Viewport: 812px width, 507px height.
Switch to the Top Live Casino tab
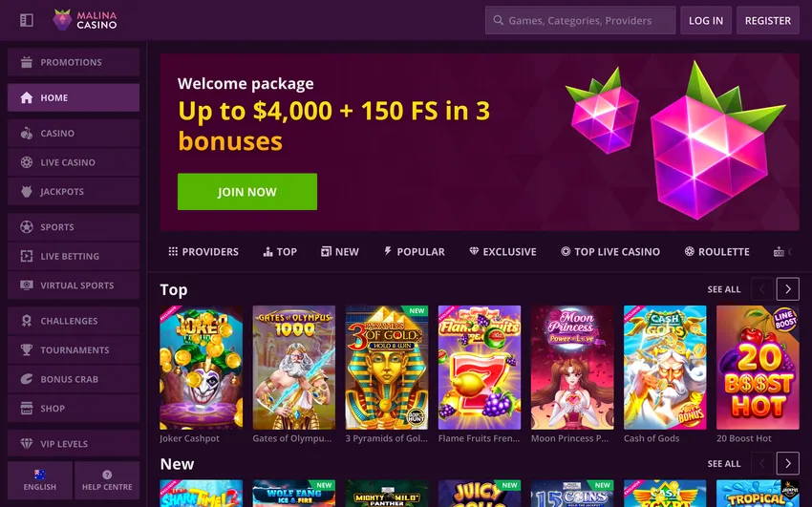pyautogui.click(x=610, y=252)
